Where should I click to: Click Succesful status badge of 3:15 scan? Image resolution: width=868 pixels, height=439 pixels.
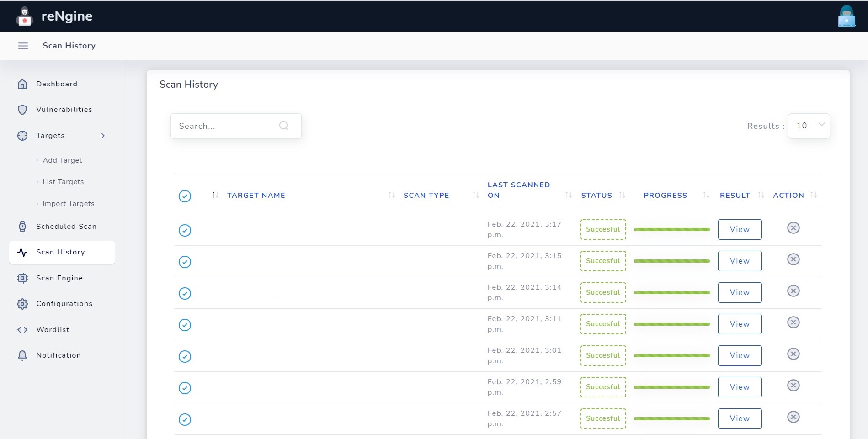[x=603, y=261]
